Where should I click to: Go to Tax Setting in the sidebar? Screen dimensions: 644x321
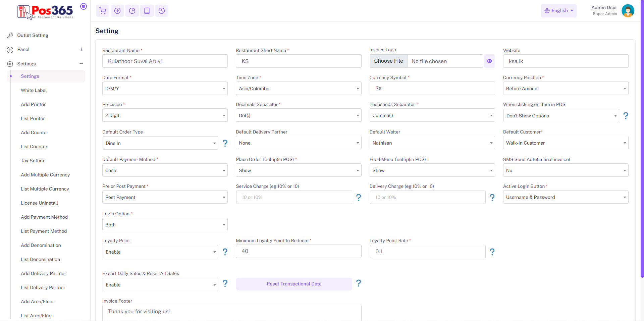point(33,161)
